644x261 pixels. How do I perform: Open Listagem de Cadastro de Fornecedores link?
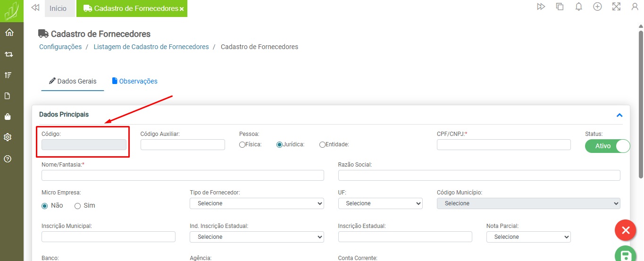[x=151, y=47]
